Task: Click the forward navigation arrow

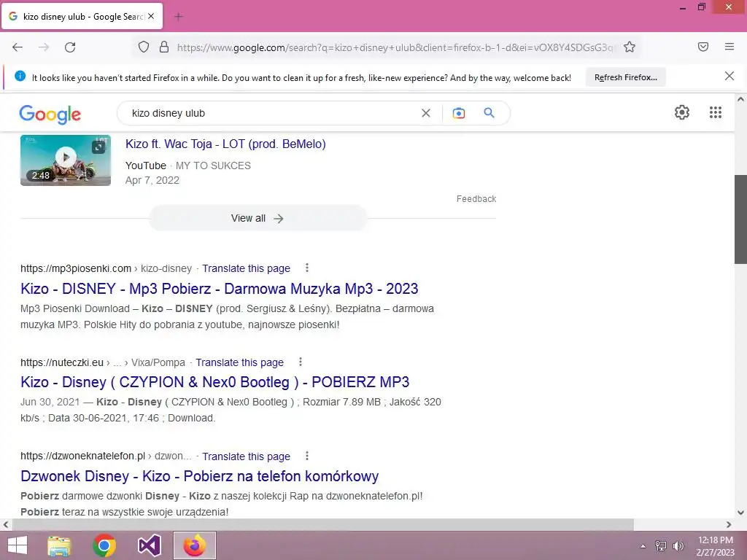Action: pyautogui.click(x=44, y=47)
